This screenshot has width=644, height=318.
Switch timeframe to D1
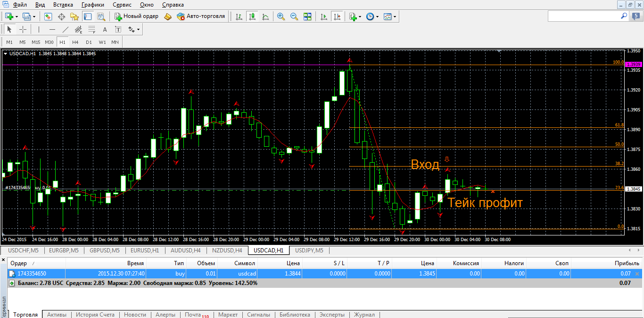point(89,42)
